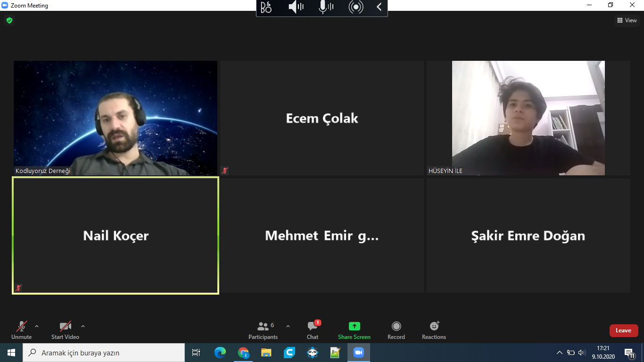The width and height of the screenshot is (644, 362).
Task: Open the blue C app in taskbar
Action: (x=289, y=353)
